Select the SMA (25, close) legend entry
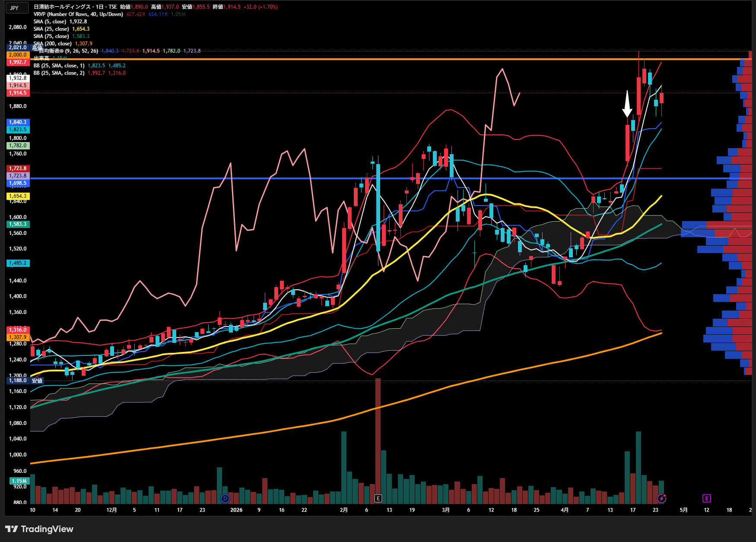 pos(51,29)
